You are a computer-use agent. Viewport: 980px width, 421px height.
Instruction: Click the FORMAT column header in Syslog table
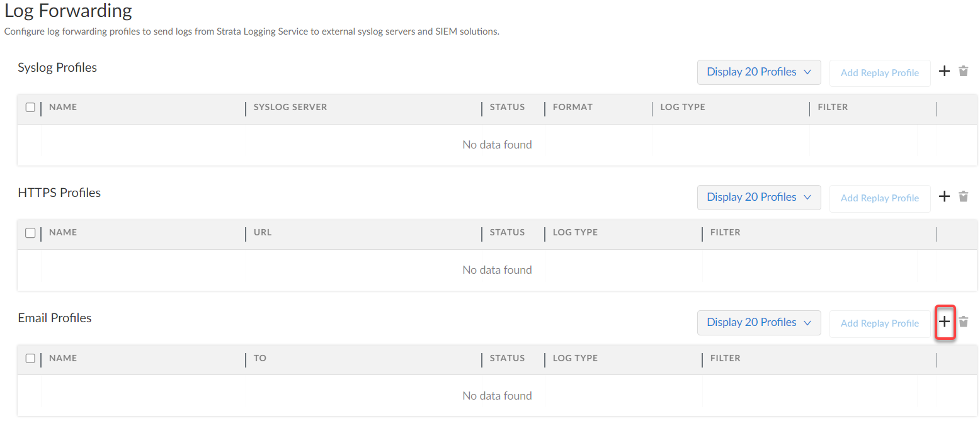(573, 107)
